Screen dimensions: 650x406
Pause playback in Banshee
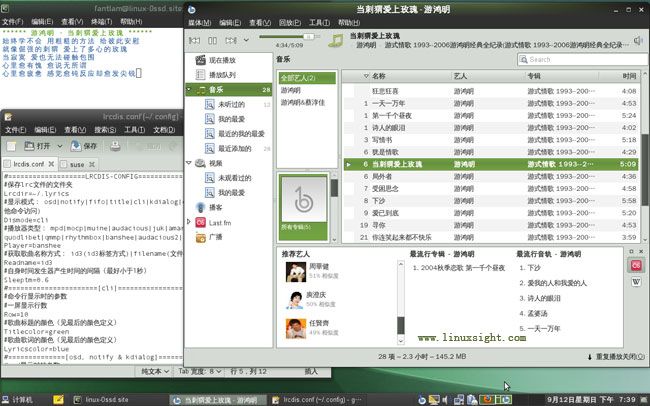[212, 40]
